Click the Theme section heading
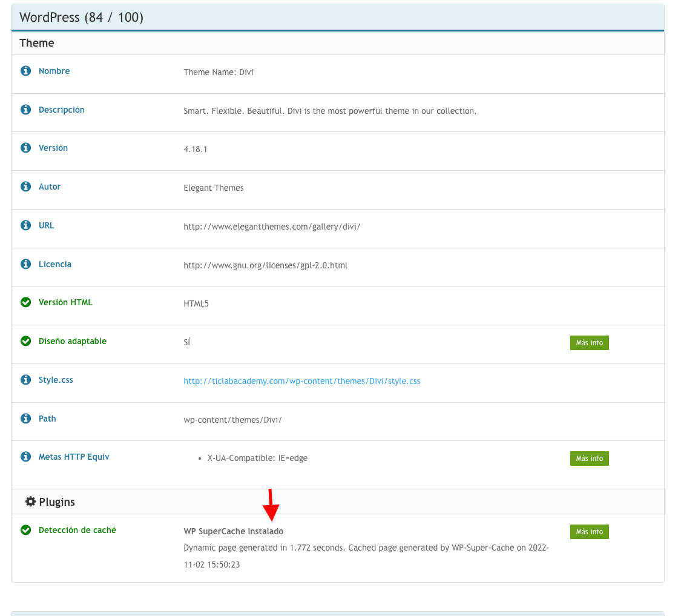This screenshot has width=678, height=616. 37,43
